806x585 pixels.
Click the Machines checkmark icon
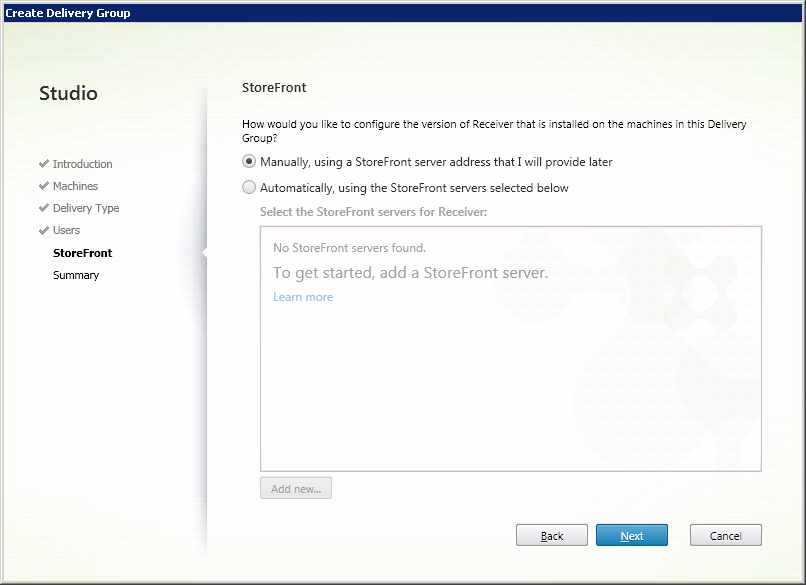click(44, 186)
